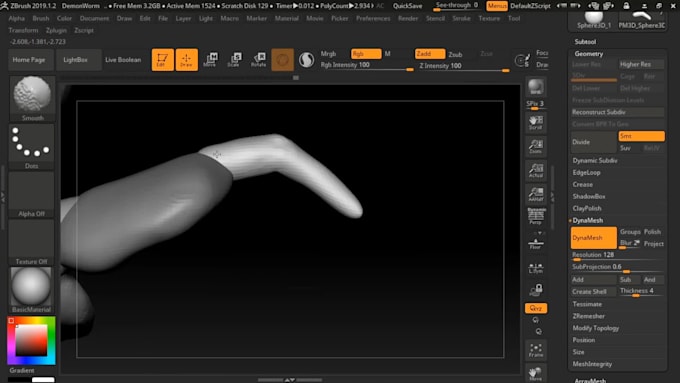This screenshot has height=383, width=680.
Task: Click the Actual size icon
Action: click(x=536, y=170)
